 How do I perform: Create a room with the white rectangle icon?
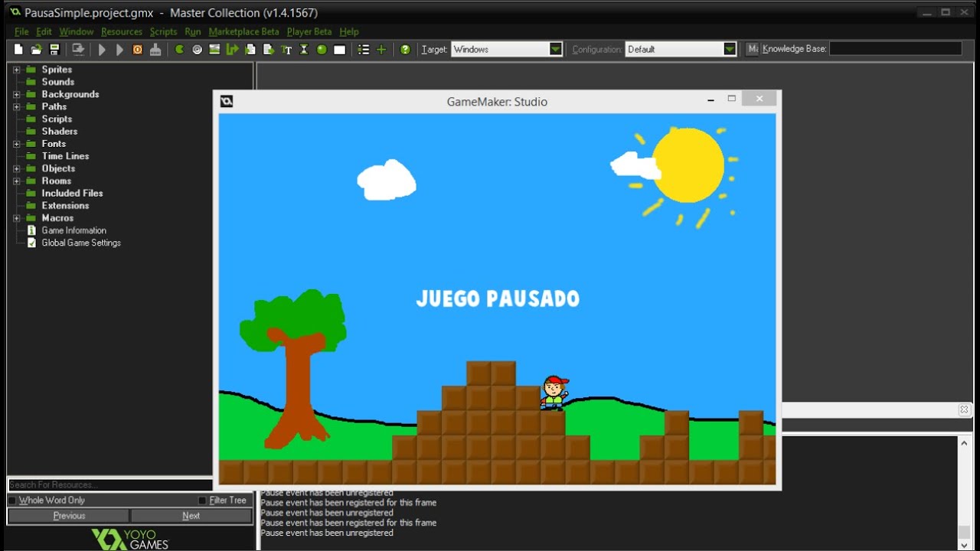point(340,50)
